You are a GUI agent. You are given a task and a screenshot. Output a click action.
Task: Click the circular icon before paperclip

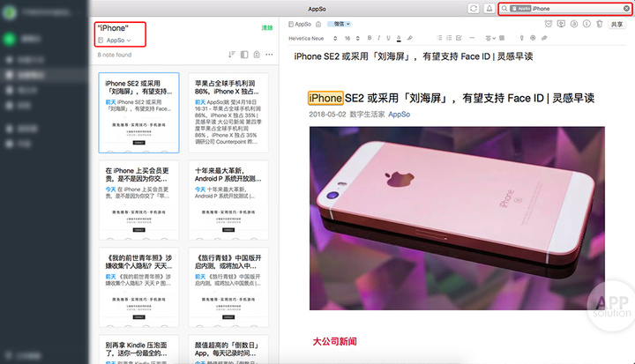(533, 38)
